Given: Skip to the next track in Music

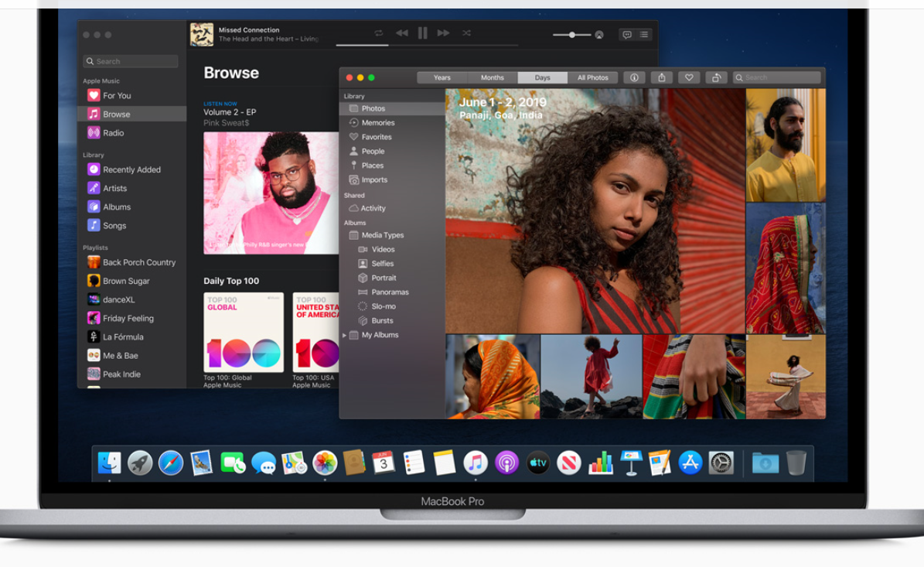Looking at the screenshot, I should [444, 33].
